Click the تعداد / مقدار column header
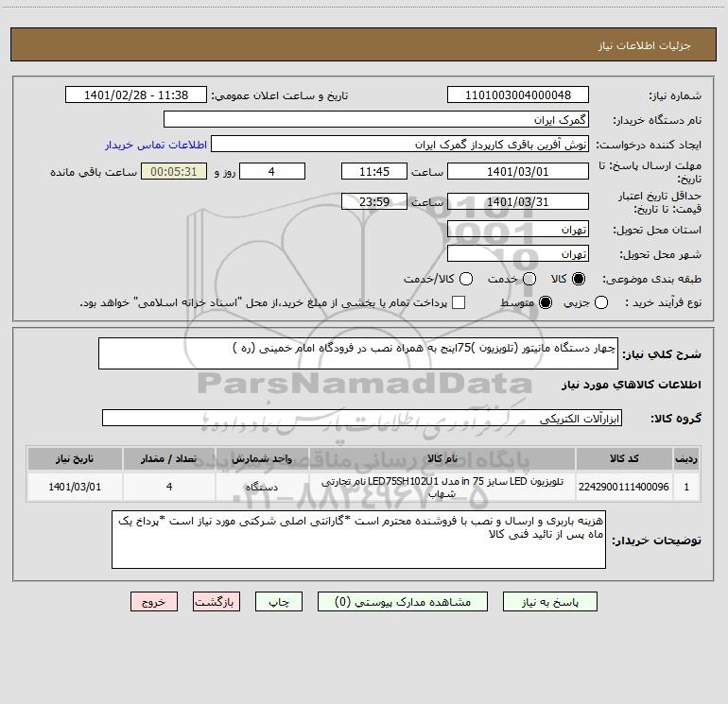This screenshot has height=704, width=728. [169, 458]
